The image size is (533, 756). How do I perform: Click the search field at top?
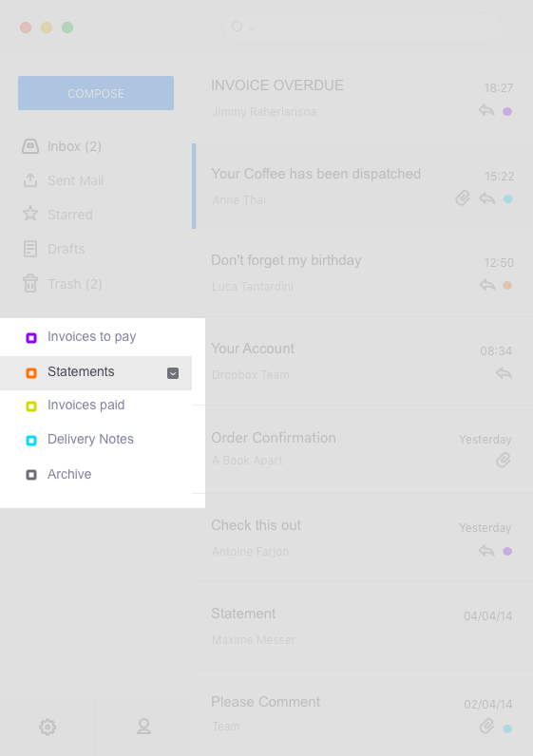363,27
